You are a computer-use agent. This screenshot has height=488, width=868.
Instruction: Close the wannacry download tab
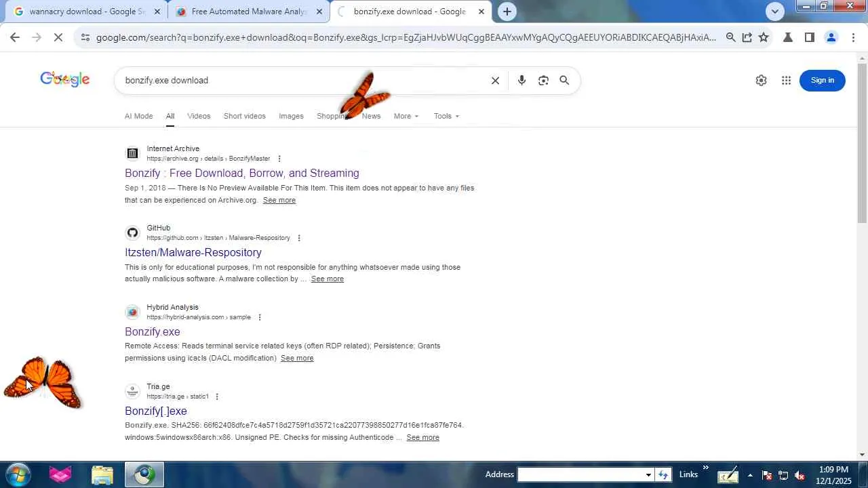(157, 12)
